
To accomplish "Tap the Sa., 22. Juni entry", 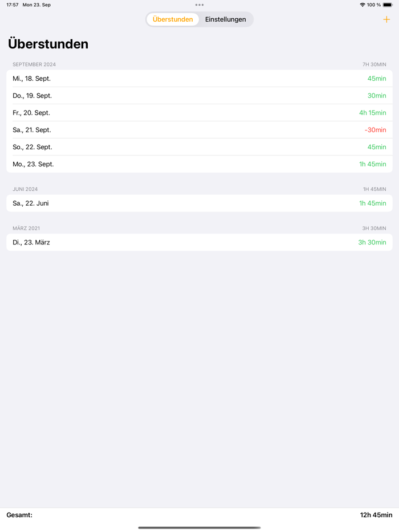I will [199, 203].
